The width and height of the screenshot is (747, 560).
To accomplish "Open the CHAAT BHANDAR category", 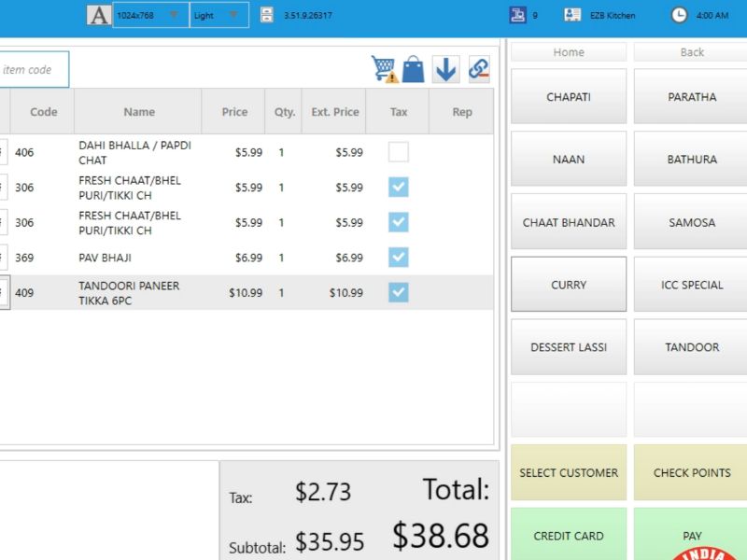I will pos(569,222).
